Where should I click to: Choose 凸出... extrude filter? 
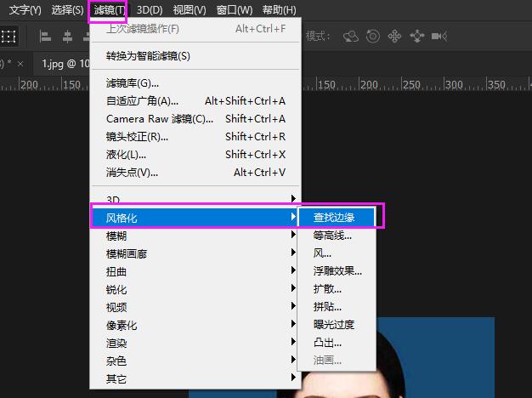(337, 343)
